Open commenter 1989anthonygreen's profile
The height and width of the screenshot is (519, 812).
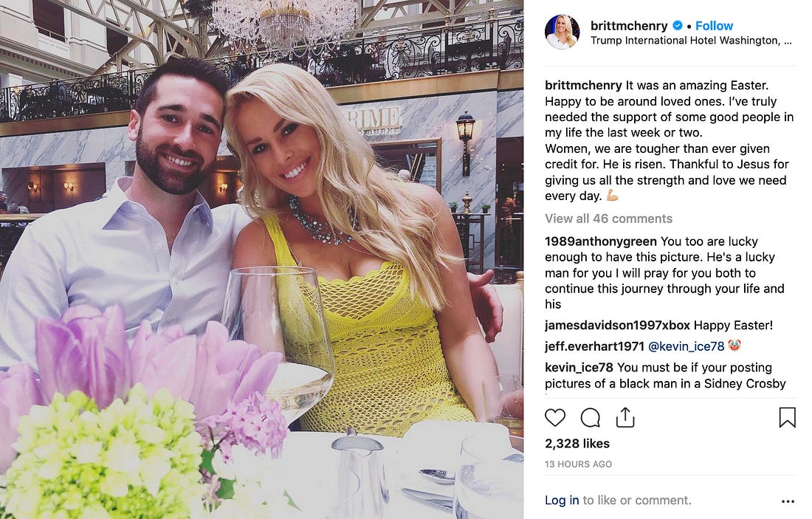point(601,241)
